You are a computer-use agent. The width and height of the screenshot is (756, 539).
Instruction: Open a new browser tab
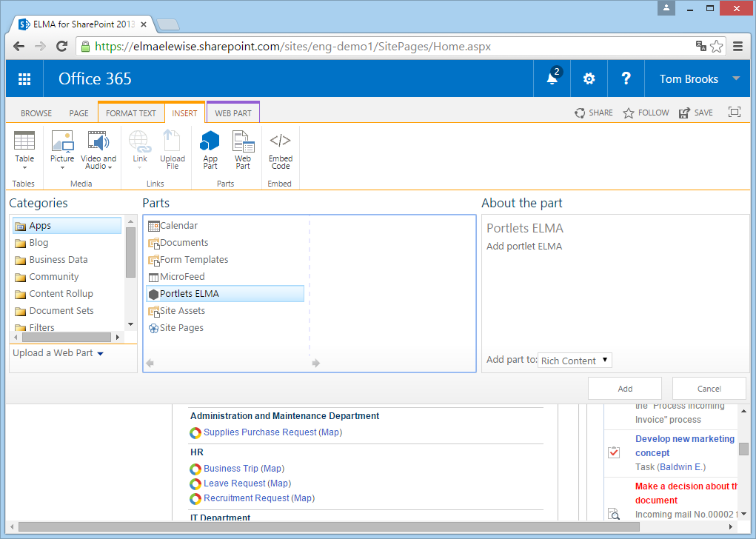click(168, 24)
